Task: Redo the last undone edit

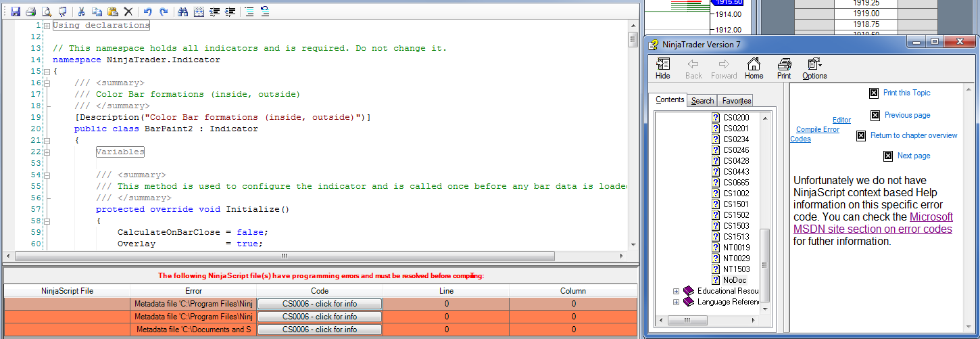Action: (164, 12)
